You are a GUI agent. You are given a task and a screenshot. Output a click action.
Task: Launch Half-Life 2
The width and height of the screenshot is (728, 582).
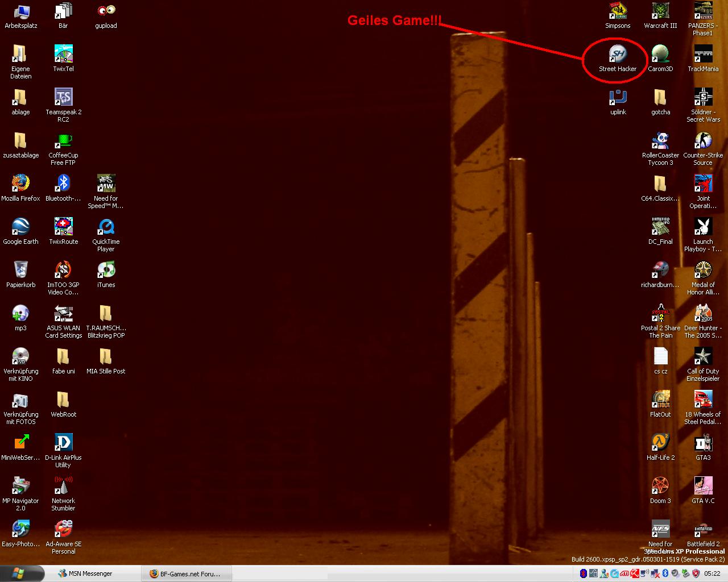tap(660, 447)
